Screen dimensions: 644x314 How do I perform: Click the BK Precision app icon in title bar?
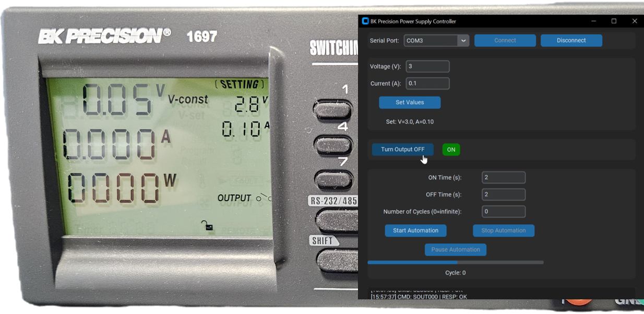click(x=365, y=21)
